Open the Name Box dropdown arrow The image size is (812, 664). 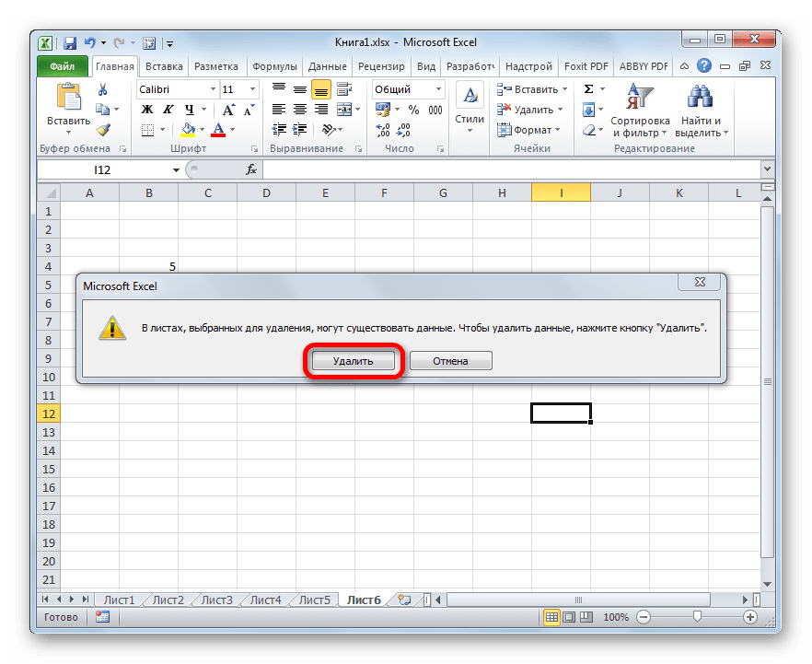click(176, 169)
